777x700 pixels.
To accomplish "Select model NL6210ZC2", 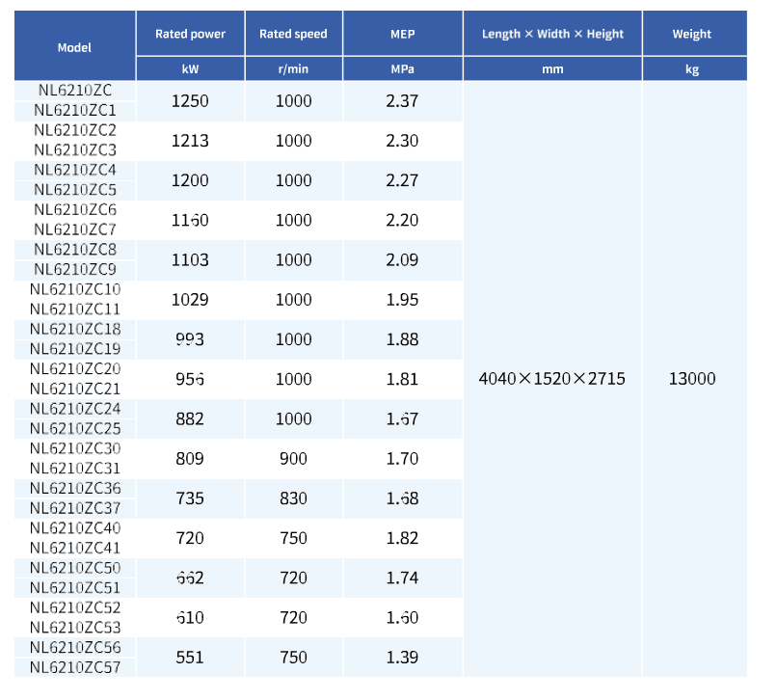I will 75,130.
